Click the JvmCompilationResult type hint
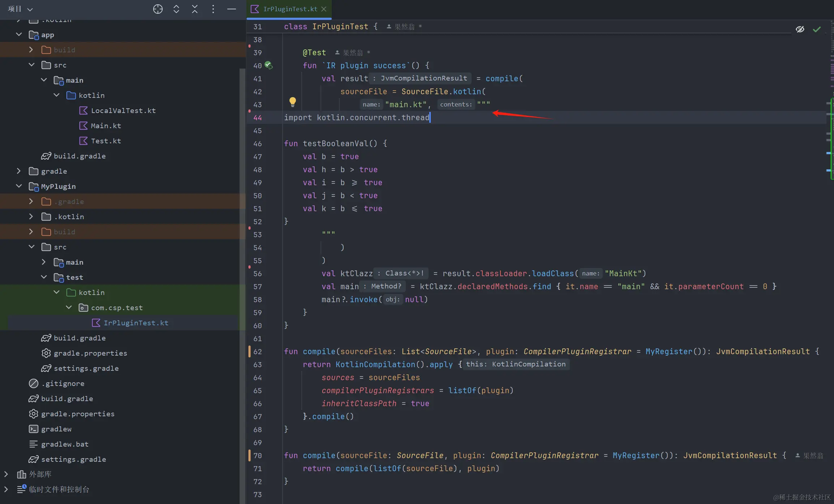 pos(423,78)
